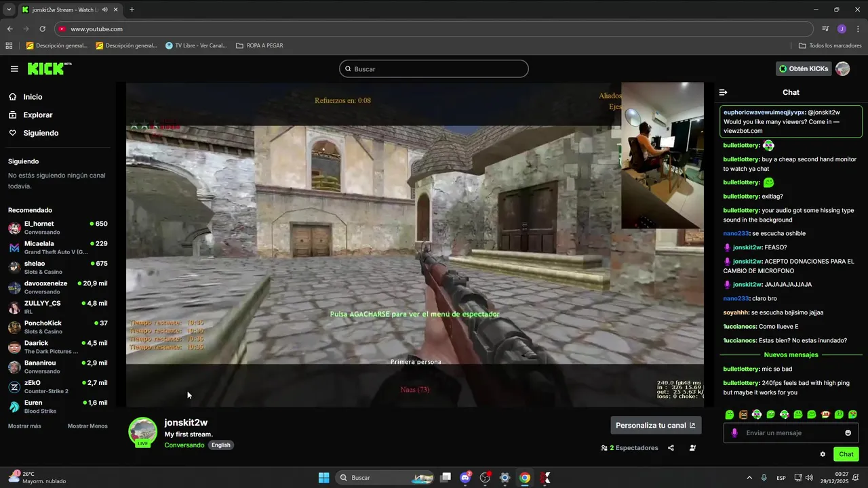Insert the brown angry face emote
The width and height of the screenshot is (868, 488).
pos(743,414)
